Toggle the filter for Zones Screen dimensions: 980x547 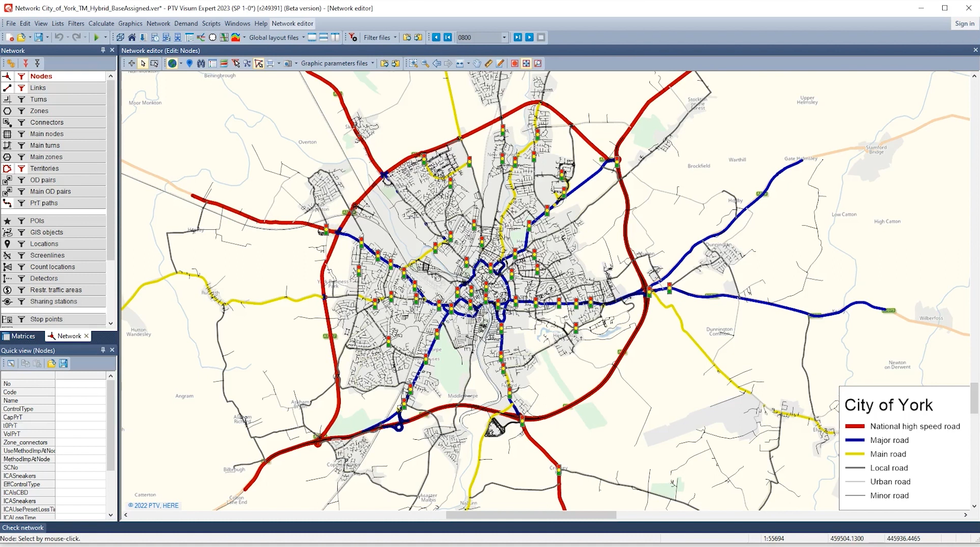coord(21,111)
